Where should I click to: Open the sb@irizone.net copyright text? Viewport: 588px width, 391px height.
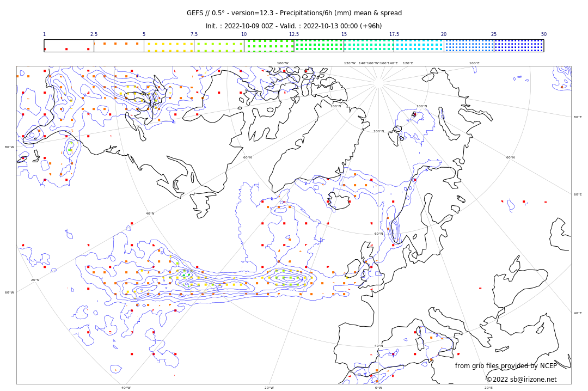(x=521, y=379)
